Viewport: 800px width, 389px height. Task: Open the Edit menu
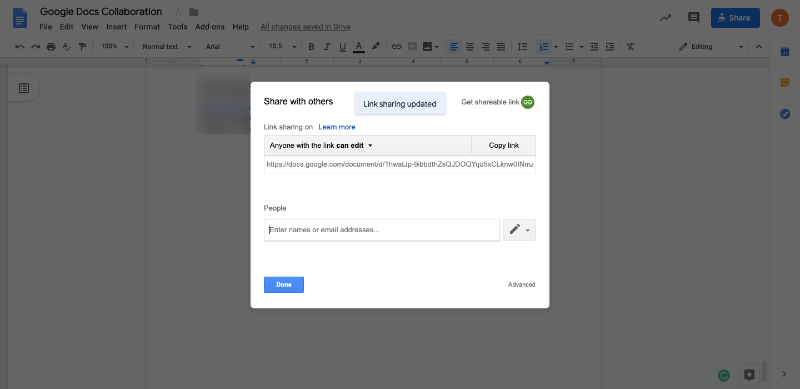(x=66, y=27)
